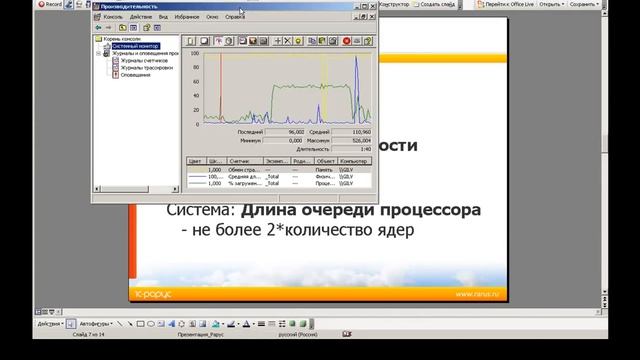Open the font color dropdown arrow
The width and height of the screenshot is (640, 360).
click(253, 324)
